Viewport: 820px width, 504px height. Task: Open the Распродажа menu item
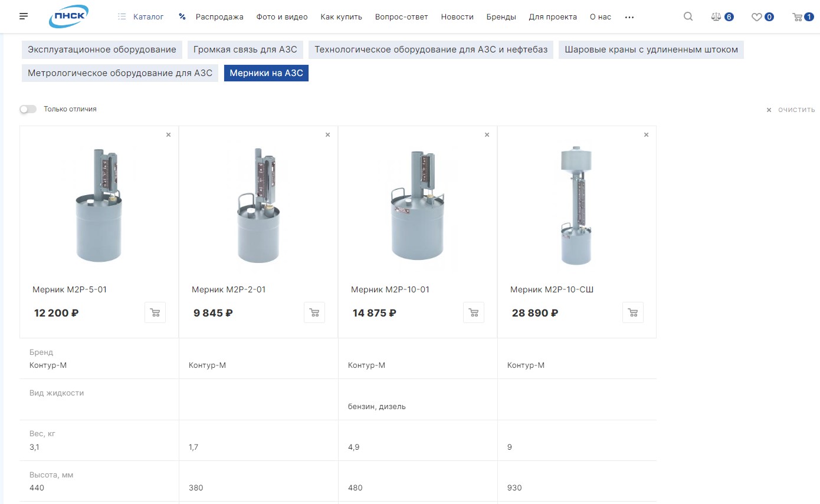[x=211, y=17]
